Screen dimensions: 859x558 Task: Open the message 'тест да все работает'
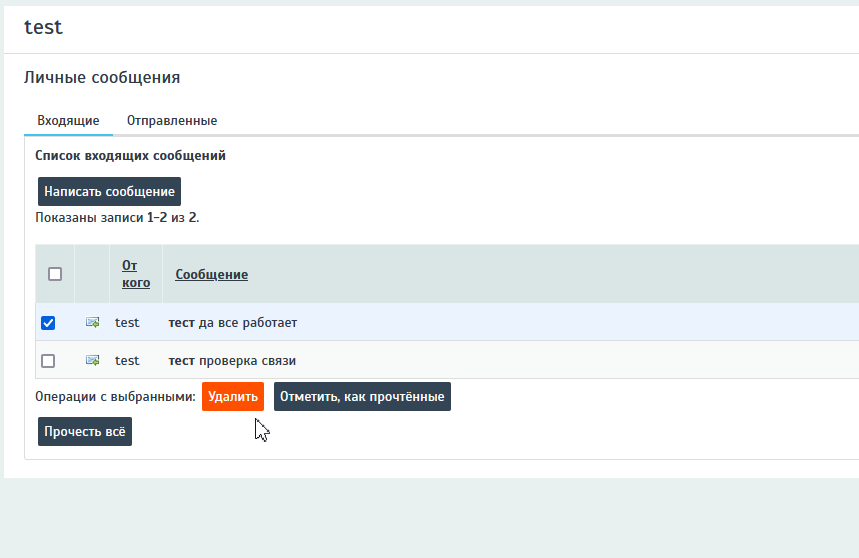tap(232, 323)
